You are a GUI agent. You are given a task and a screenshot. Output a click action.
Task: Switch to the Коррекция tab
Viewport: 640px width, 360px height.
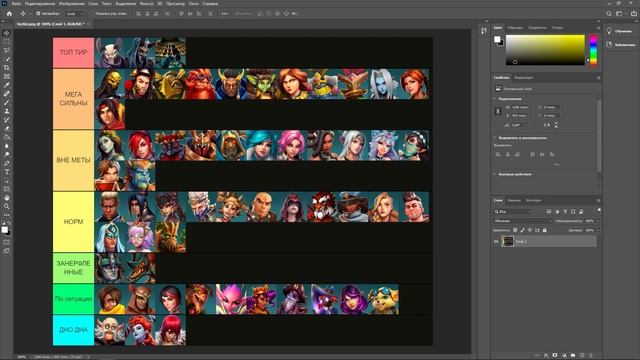524,78
